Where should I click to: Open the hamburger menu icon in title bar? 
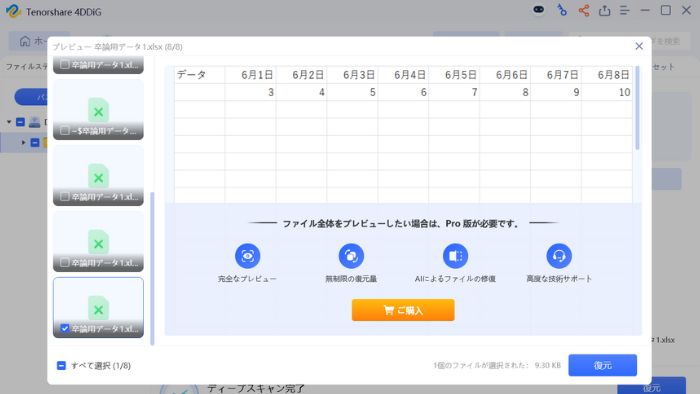pos(625,10)
